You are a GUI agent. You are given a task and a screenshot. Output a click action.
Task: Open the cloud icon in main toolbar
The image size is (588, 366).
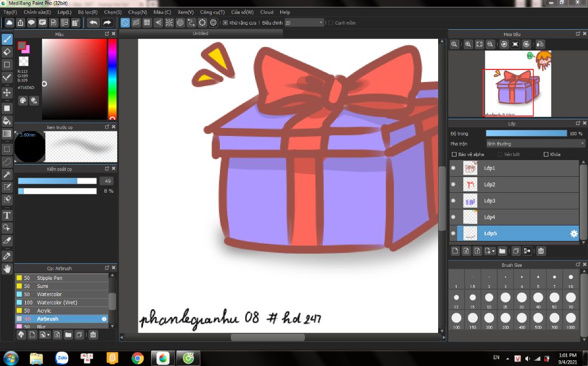9,23
